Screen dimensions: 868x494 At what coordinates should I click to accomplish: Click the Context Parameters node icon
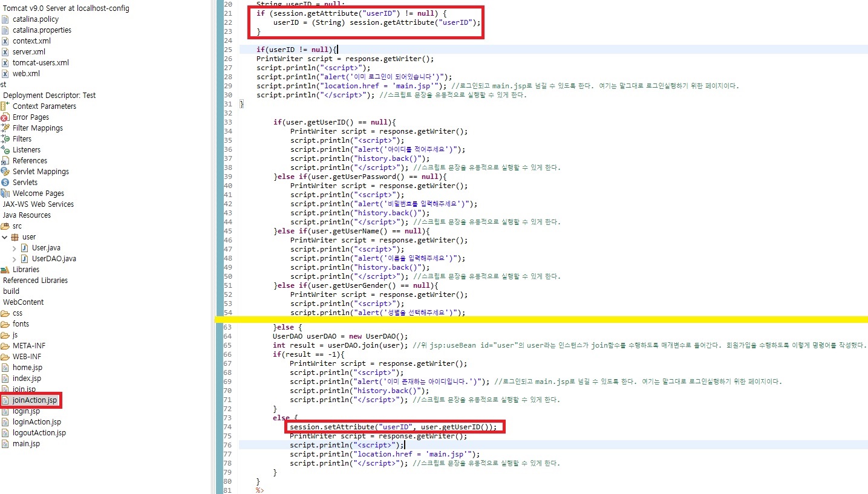click(5, 106)
